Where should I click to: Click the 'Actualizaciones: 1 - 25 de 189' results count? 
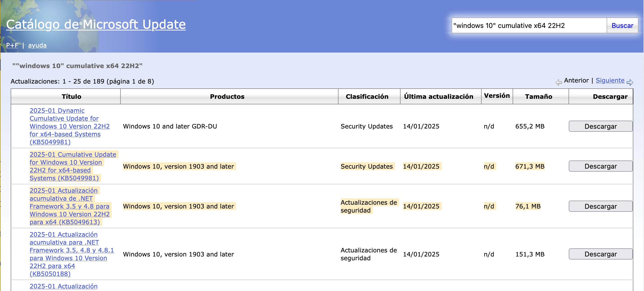coord(82,81)
